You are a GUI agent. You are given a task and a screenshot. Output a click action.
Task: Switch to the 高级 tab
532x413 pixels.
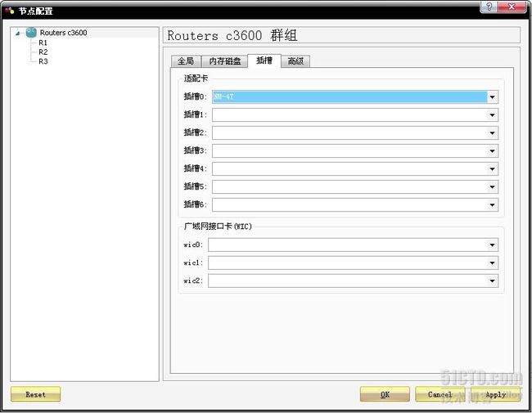coord(295,61)
